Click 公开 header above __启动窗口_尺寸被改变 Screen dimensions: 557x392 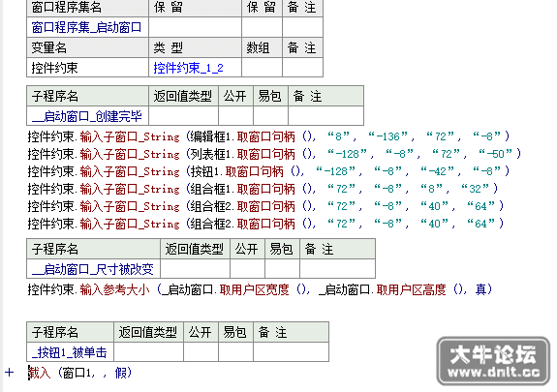coord(247,249)
